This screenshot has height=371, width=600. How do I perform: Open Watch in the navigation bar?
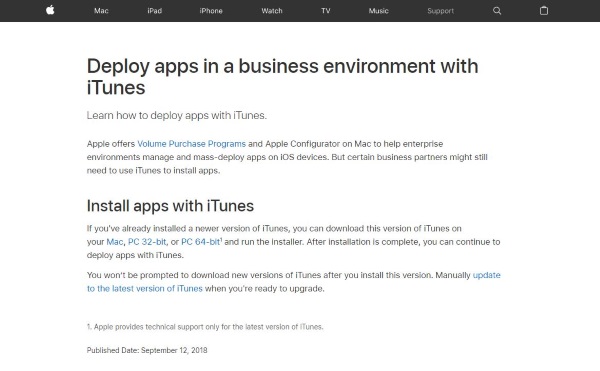pyautogui.click(x=272, y=11)
